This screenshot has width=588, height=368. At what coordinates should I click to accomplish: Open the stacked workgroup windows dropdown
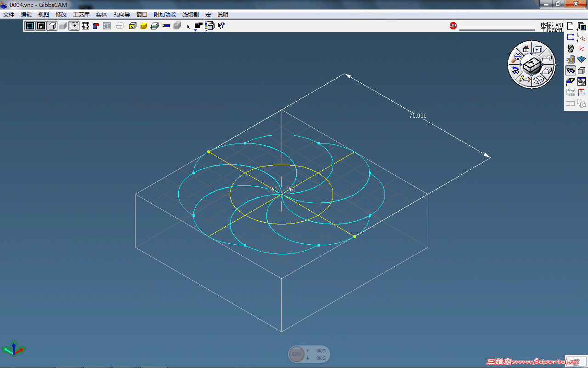click(582, 26)
